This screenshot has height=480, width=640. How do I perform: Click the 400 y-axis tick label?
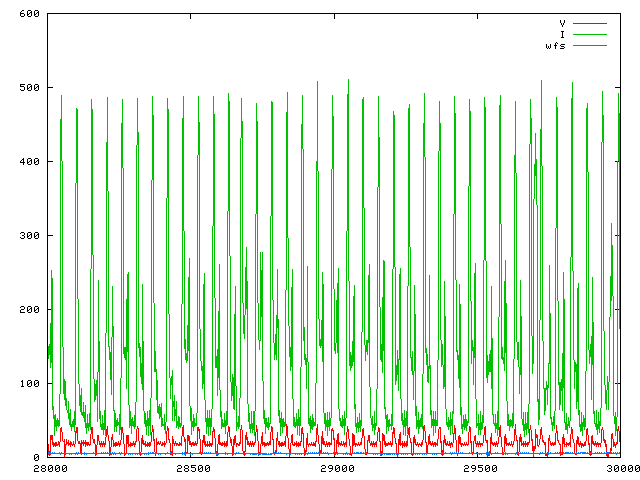click(x=28, y=162)
